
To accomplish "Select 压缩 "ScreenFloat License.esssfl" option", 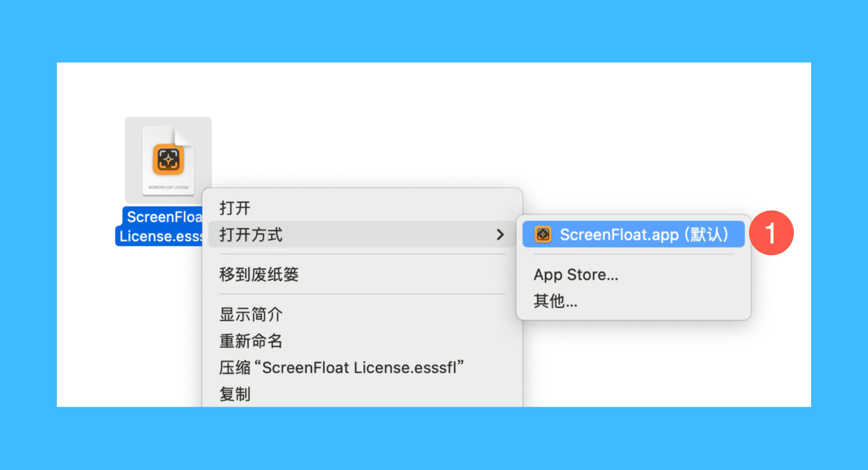I will point(362,368).
